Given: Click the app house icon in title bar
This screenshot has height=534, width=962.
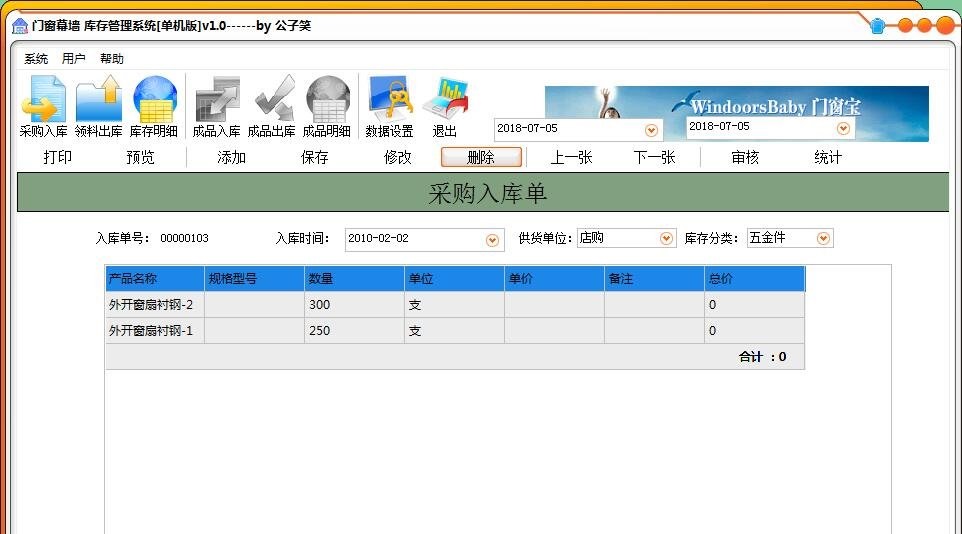Looking at the screenshot, I should 20,26.
